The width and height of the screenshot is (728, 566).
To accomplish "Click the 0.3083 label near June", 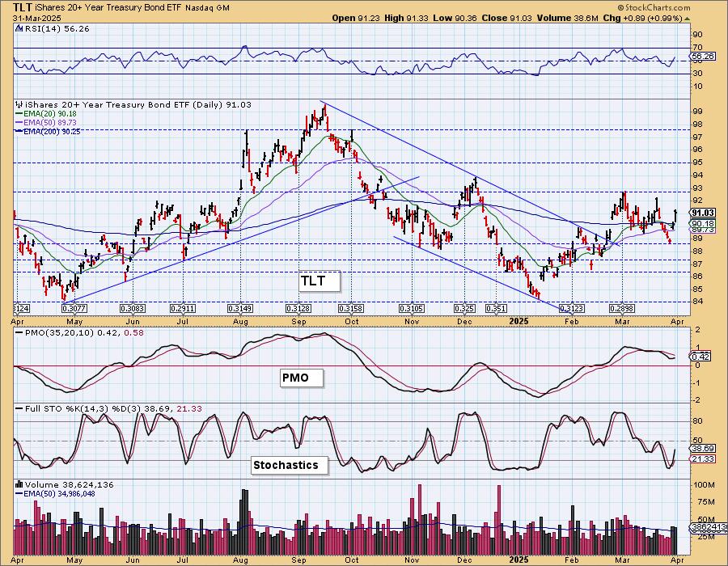I will (x=133, y=308).
